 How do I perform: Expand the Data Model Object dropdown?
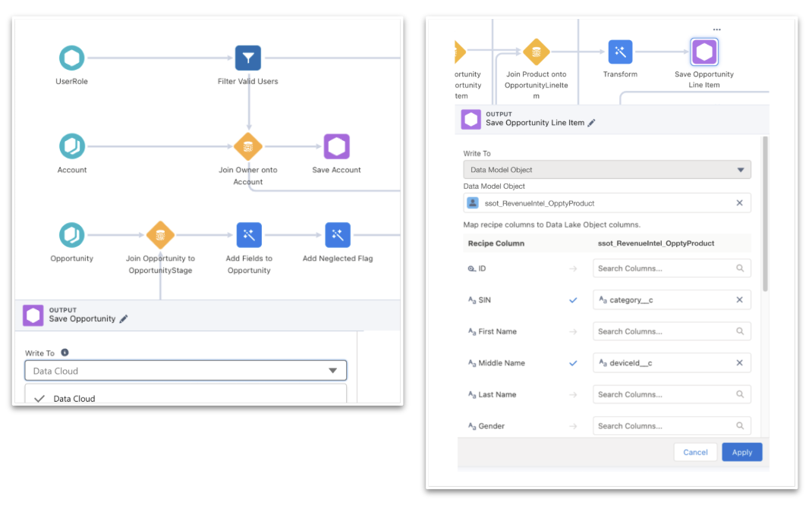click(607, 170)
